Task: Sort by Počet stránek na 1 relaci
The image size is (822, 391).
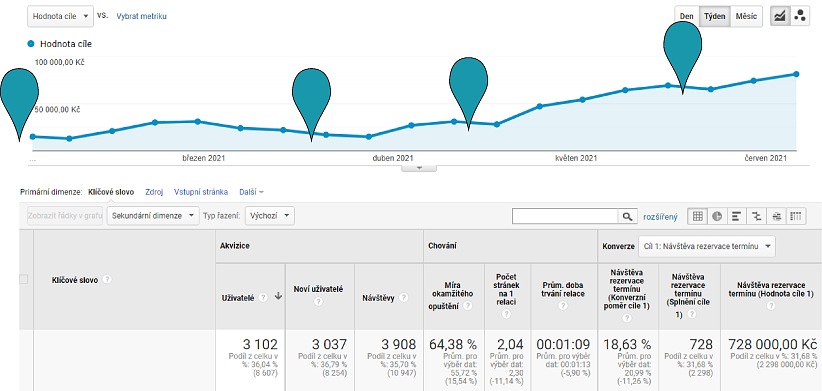Action: coord(507,288)
